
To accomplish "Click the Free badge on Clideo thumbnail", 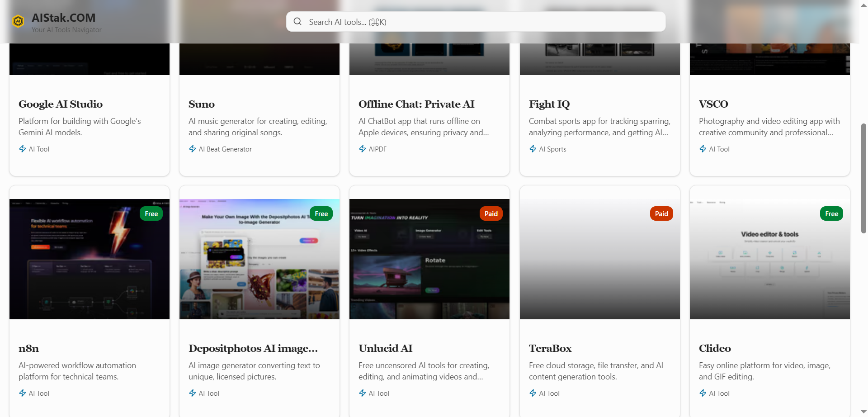I will coord(832,213).
